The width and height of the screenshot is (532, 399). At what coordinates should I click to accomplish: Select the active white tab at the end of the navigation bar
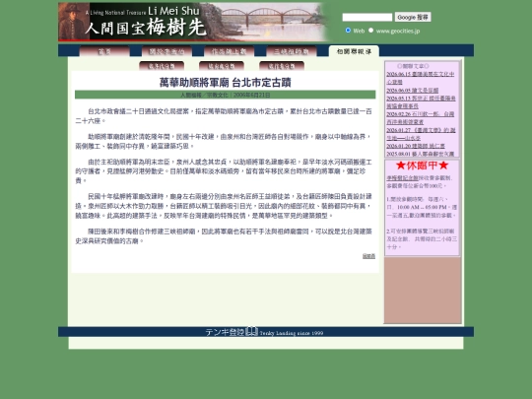pyautogui.click(x=354, y=51)
